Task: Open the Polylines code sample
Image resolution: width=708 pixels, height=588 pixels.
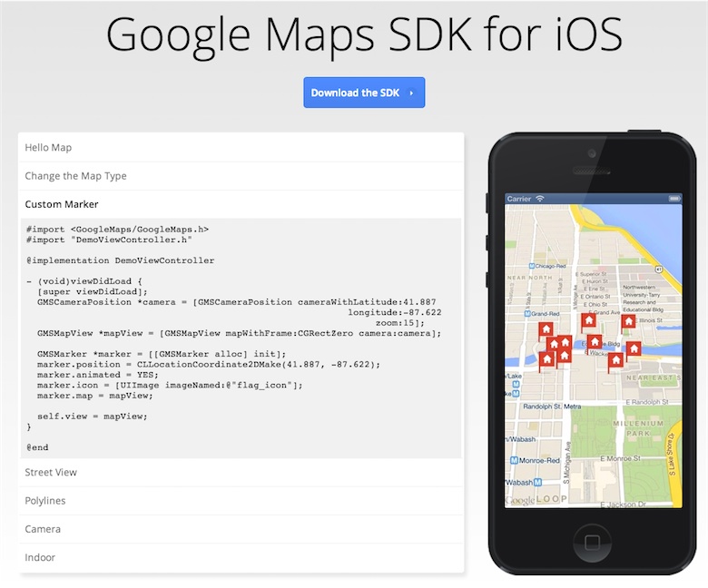Action: [x=241, y=501]
